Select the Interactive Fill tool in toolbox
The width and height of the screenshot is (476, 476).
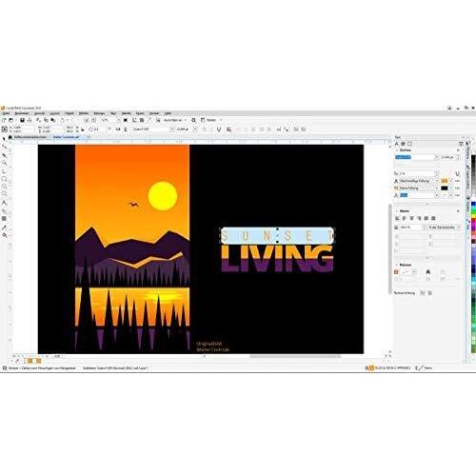(4, 235)
